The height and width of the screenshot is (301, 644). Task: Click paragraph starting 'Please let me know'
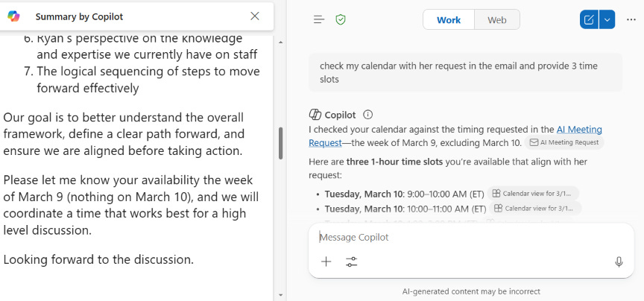(x=131, y=206)
